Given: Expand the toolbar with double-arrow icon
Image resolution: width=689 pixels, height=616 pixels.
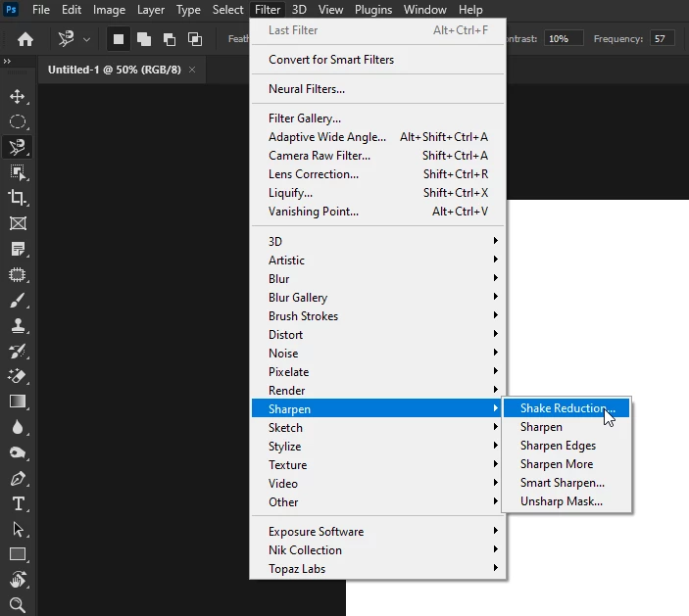Looking at the screenshot, I should coord(7,61).
